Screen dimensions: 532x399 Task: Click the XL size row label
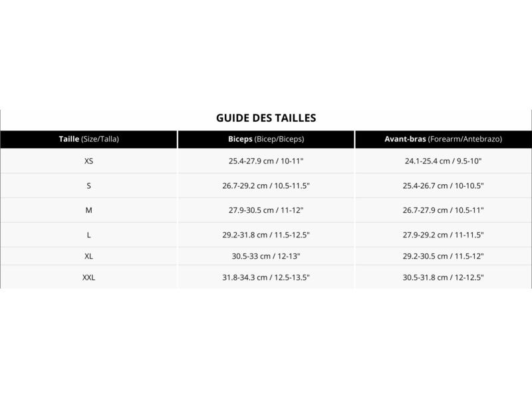(89, 256)
